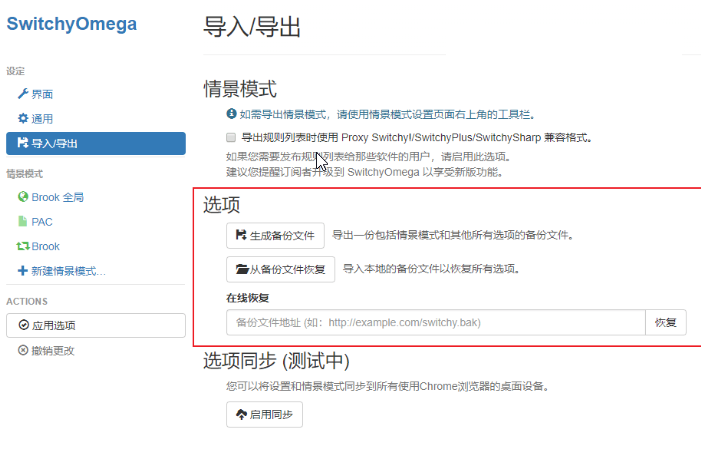
Task: Click the 导入/导出 page title
Action: tap(252, 27)
